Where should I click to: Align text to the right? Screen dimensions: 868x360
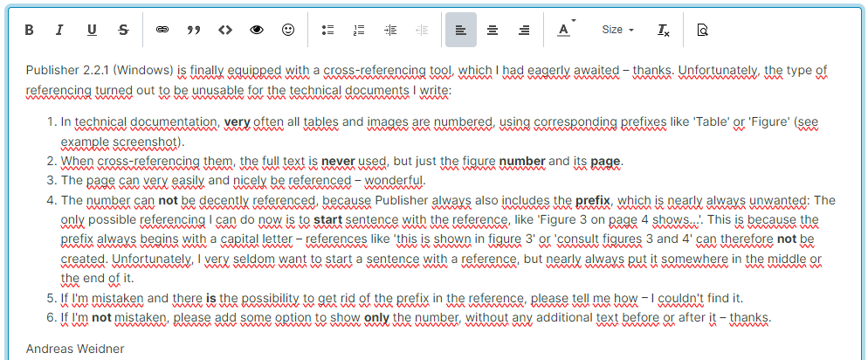[x=524, y=30]
